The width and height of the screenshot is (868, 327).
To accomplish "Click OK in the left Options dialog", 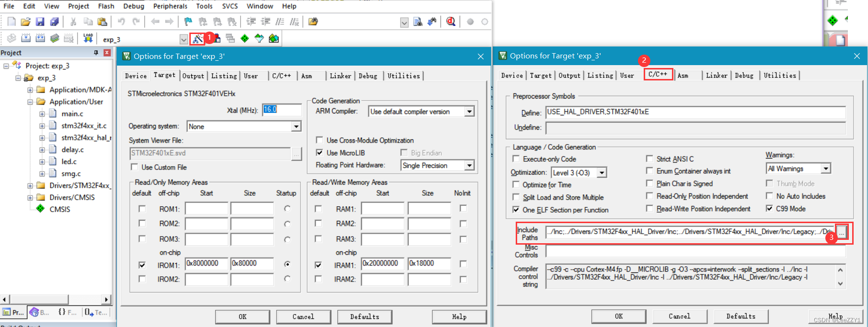I will click(243, 316).
